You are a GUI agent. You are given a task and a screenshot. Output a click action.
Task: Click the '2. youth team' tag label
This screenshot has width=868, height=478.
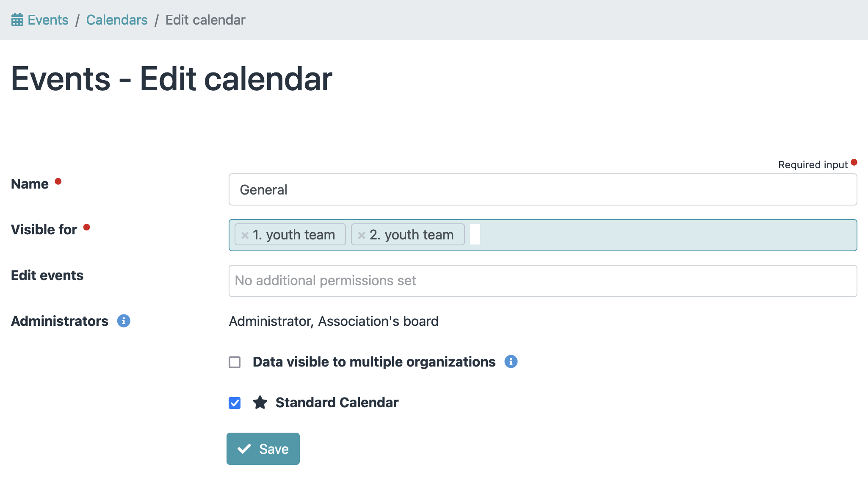click(412, 235)
